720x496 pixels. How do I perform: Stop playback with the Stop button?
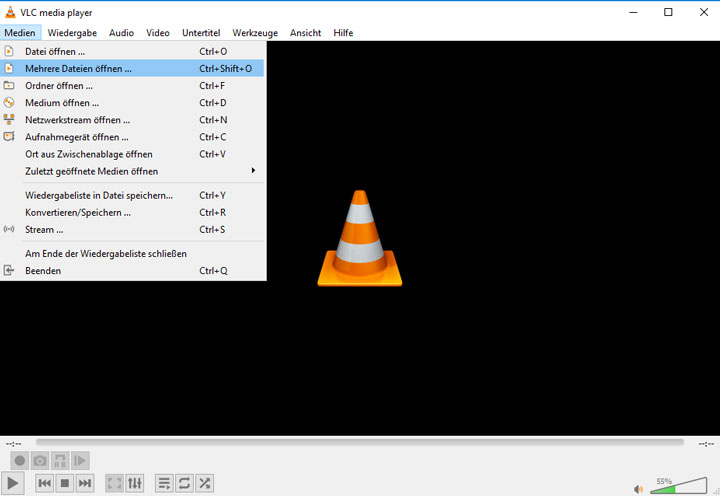(65, 483)
